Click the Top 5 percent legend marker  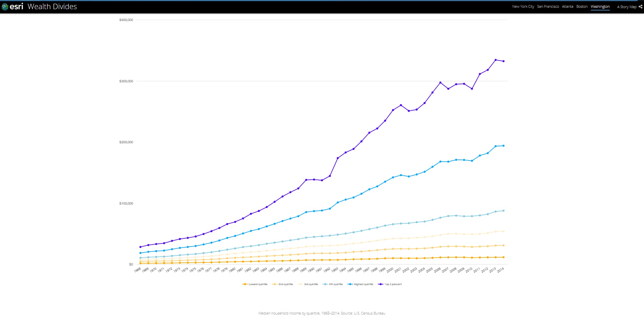point(381,284)
